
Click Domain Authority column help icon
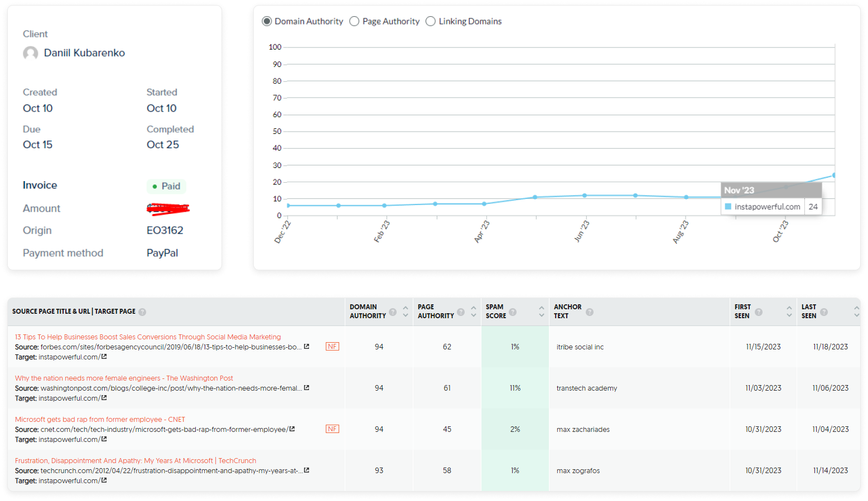393,312
